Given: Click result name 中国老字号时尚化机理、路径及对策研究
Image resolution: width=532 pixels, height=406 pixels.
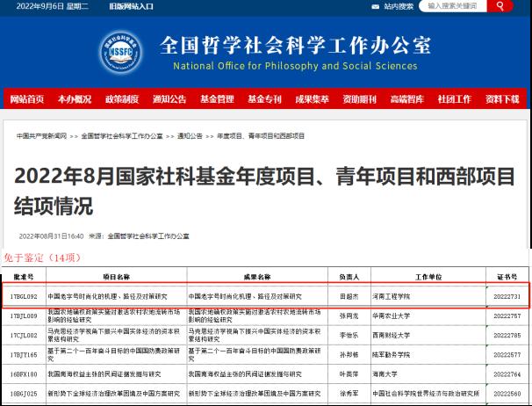Looking at the screenshot, I should (245, 297).
